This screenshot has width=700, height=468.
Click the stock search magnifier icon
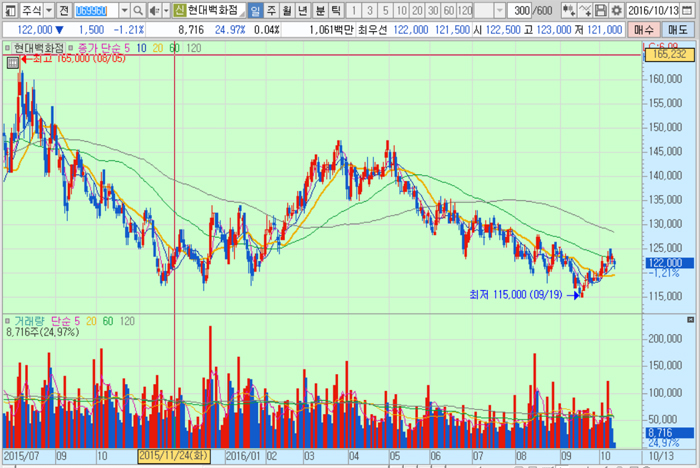coord(139,10)
